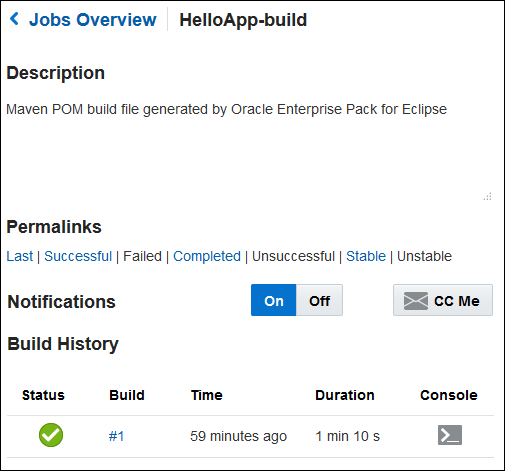Click the Unstable permalink text
The image size is (505, 471).
tap(424, 256)
